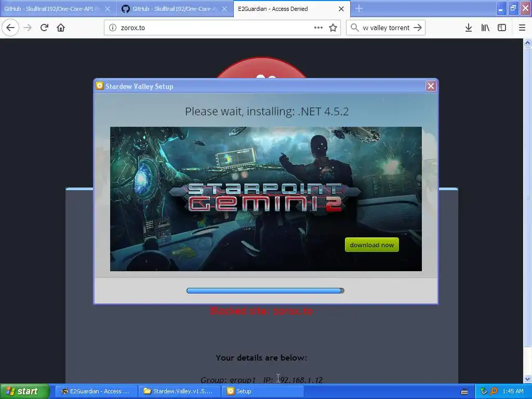
Task: Click the green download now button
Action: 371,245
